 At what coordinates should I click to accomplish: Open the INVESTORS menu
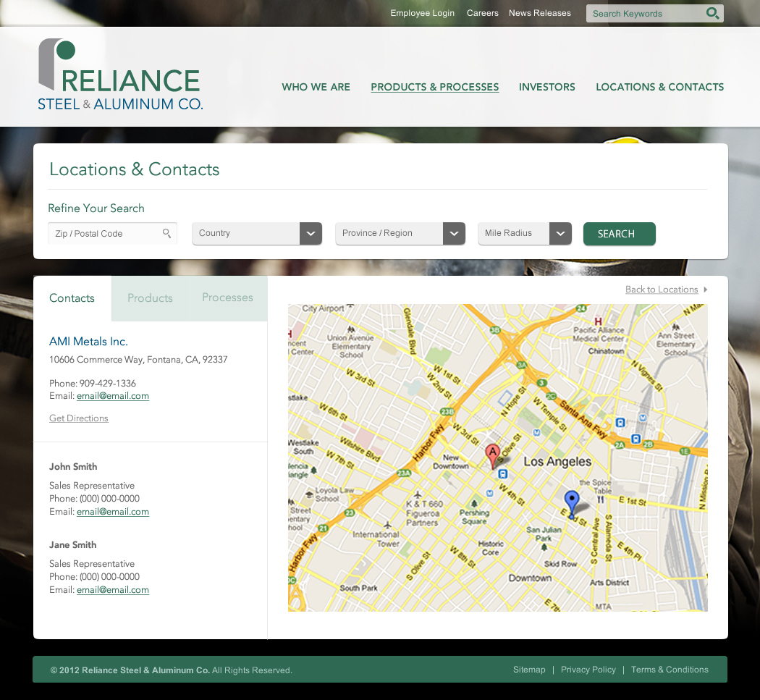coord(547,88)
